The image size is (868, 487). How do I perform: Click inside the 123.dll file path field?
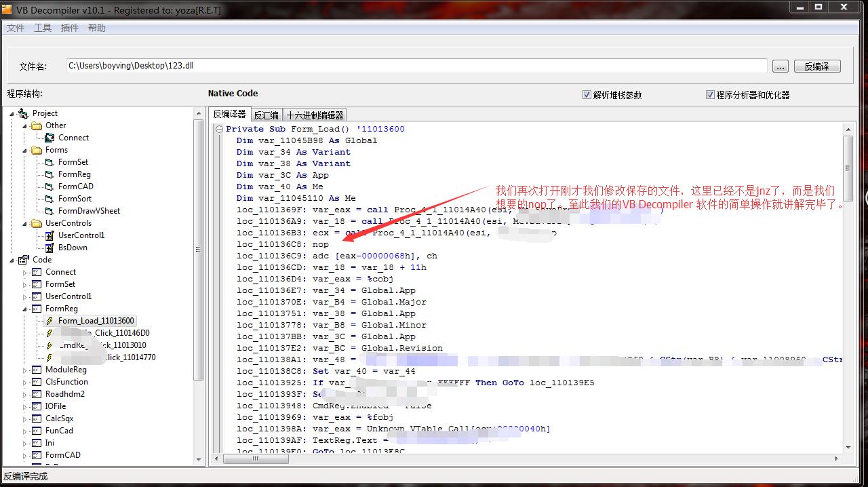(x=271, y=66)
